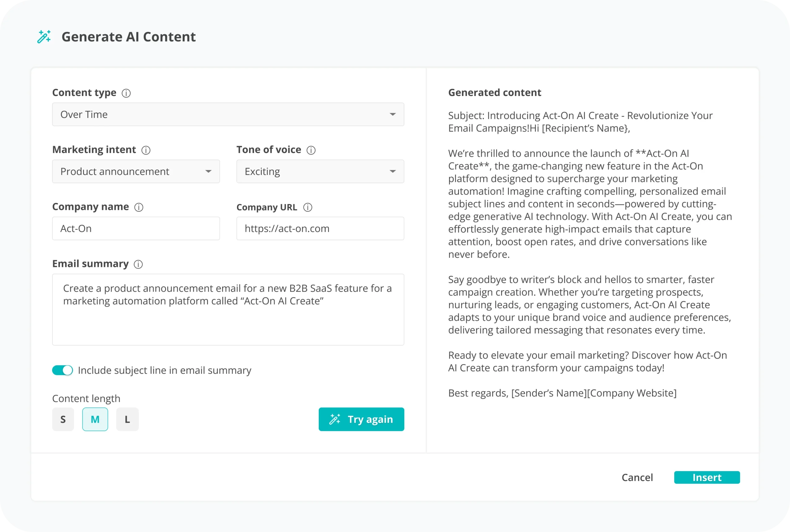This screenshot has height=532, width=790.
Task: Click the wand icon on the Try again button
Action: (335, 419)
